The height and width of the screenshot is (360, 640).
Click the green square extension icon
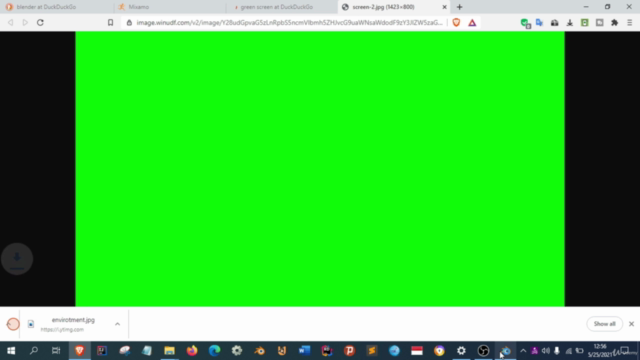[x=584, y=23]
